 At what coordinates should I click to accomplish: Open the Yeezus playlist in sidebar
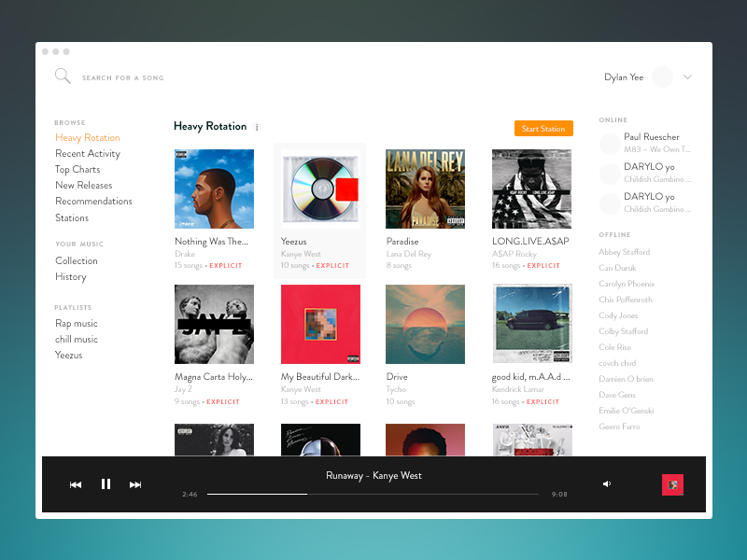tap(68, 355)
